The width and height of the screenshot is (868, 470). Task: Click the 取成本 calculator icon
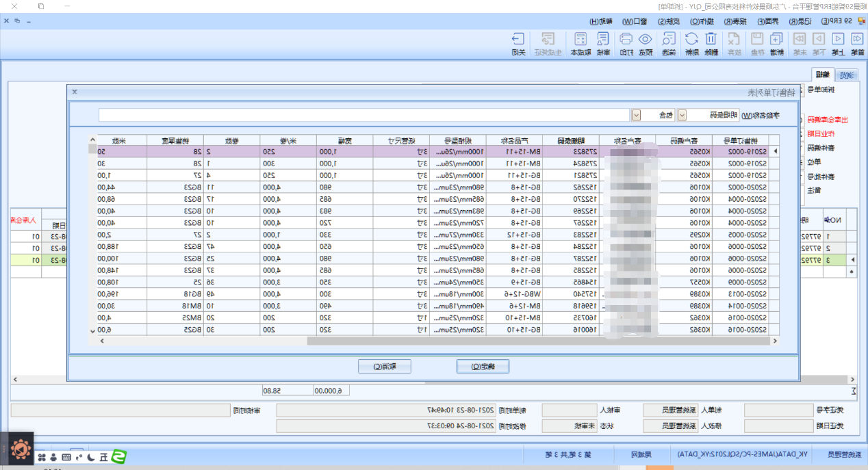tap(580, 43)
